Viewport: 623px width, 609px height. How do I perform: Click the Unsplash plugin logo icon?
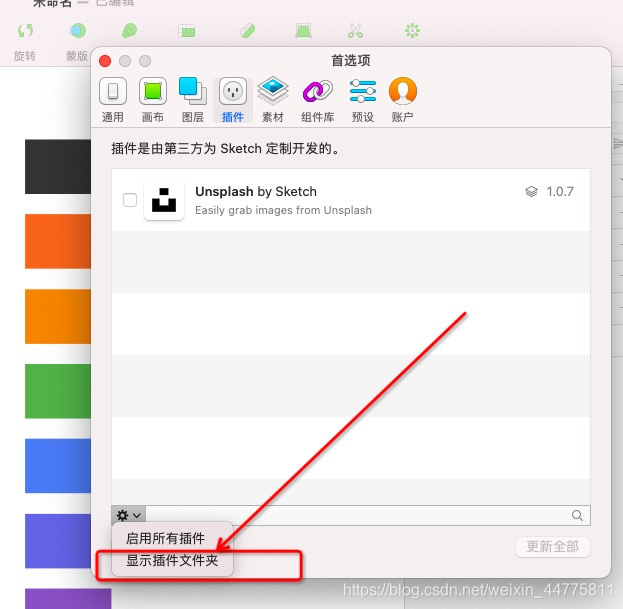coord(164,200)
